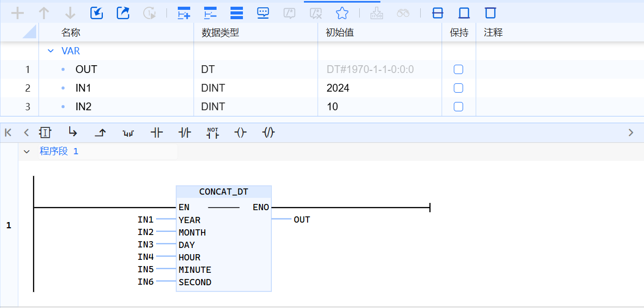The image size is (644, 308).
Task: Click the export icon in top toolbar
Action: click(122, 13)
